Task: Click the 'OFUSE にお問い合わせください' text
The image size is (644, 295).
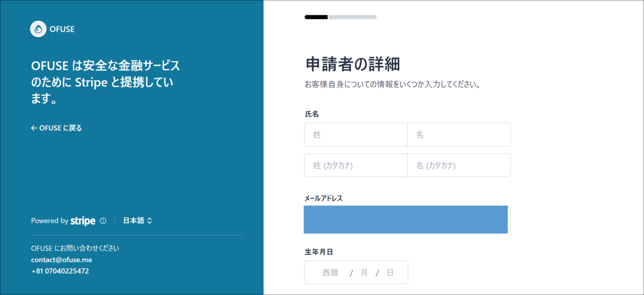Action: pyautogui.click(x=75, y=248)
